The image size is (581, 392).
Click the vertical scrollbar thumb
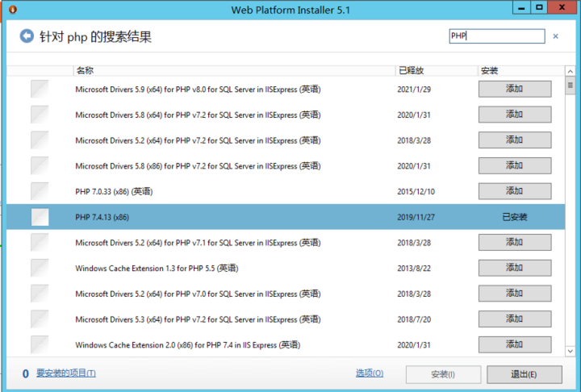[571, 85]
